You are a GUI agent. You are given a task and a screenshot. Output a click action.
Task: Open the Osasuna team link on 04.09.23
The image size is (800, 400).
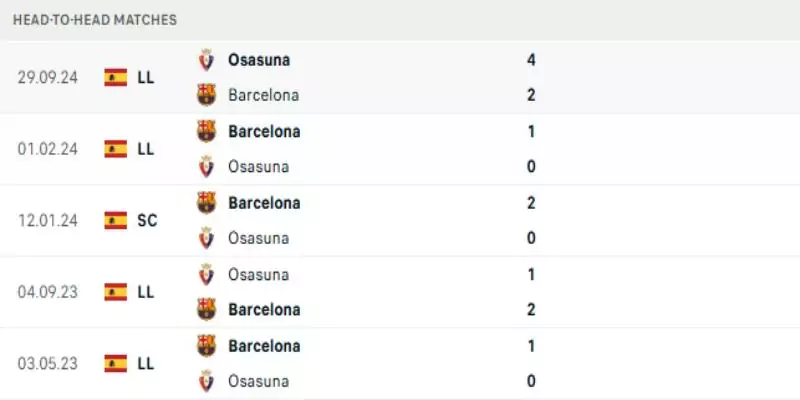tap(258, 274)
